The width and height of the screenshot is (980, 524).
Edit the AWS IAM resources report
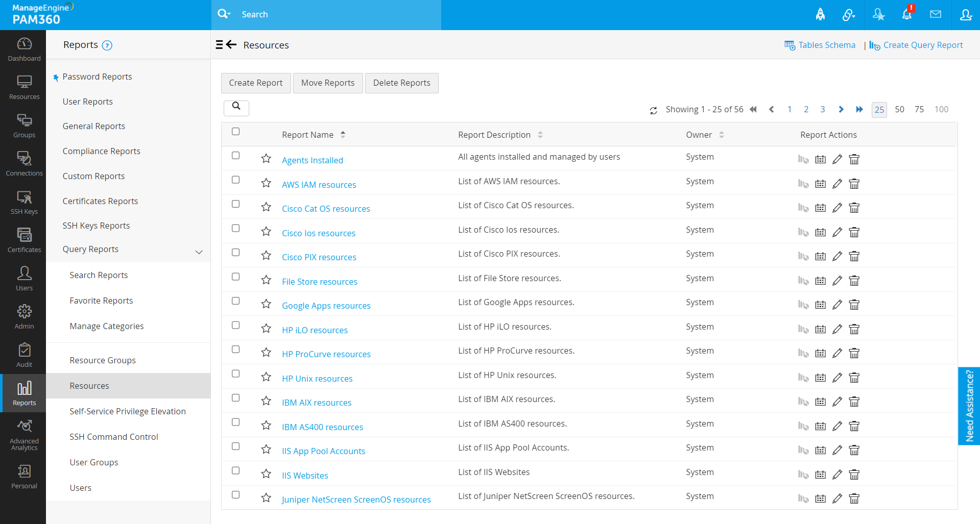pos(837,184)
